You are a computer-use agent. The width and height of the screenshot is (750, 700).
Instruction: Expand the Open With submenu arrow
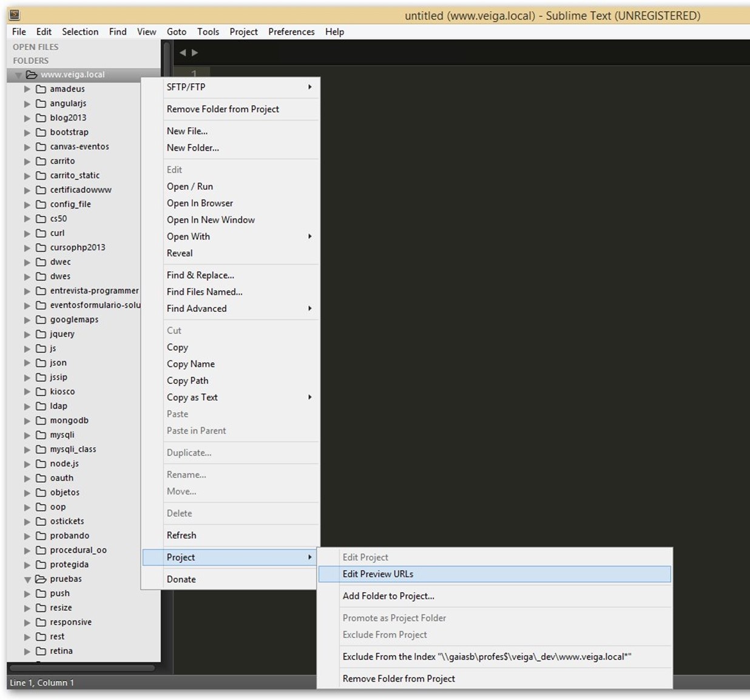click(309, 237)
